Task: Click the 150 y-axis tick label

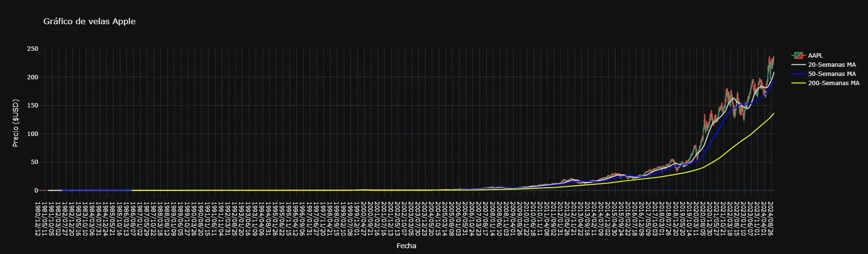Action: 33,105
